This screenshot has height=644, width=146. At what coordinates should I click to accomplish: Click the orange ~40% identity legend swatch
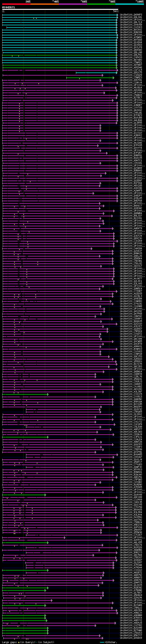[x=45, y=4]
